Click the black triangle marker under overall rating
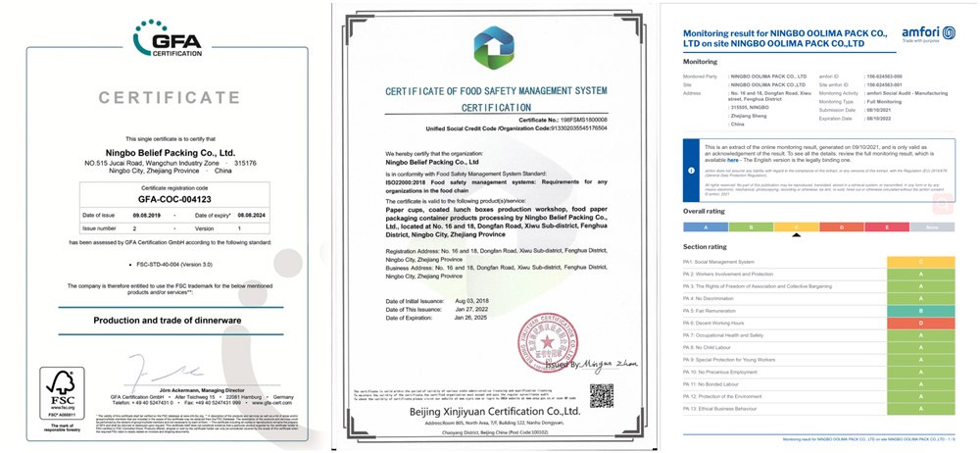The width and height of the screenshot is (980, 453). pyautogui.click(x=796, y=235)
